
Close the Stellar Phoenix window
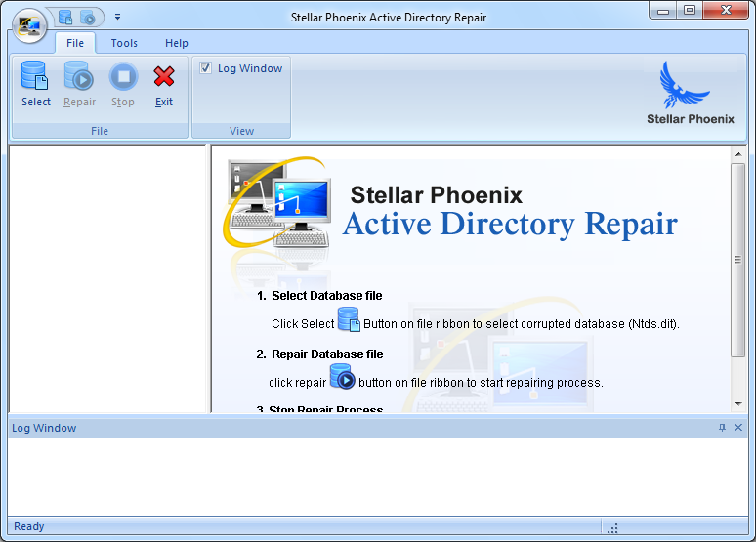pos(726,11)
